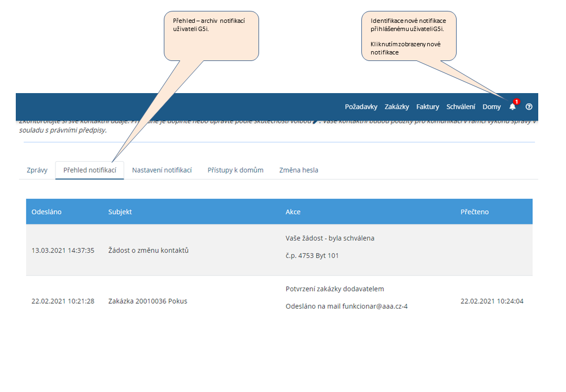566x392 pixels.
Task: Select the Přehled notifikací tab
Action: (x=90, y=170)
